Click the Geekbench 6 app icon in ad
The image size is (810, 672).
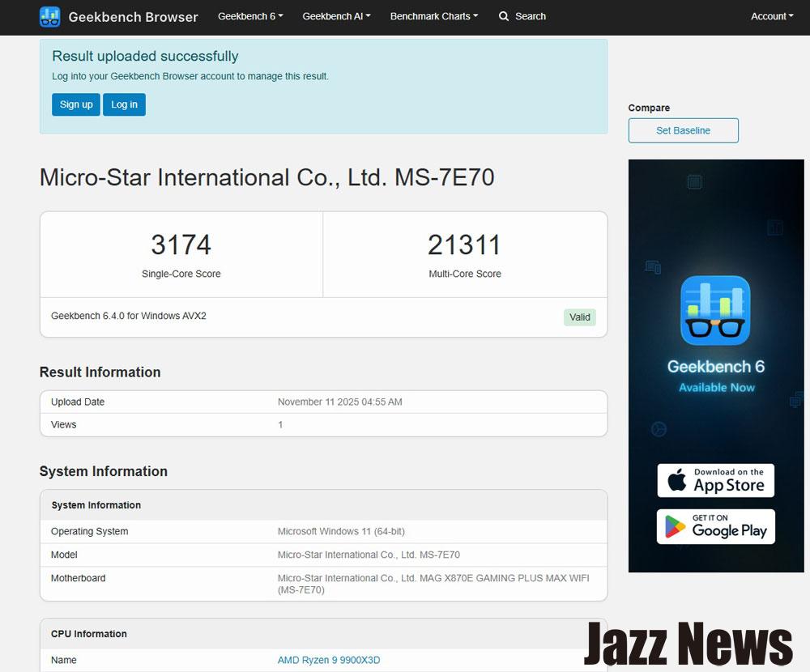click(715, 311)
